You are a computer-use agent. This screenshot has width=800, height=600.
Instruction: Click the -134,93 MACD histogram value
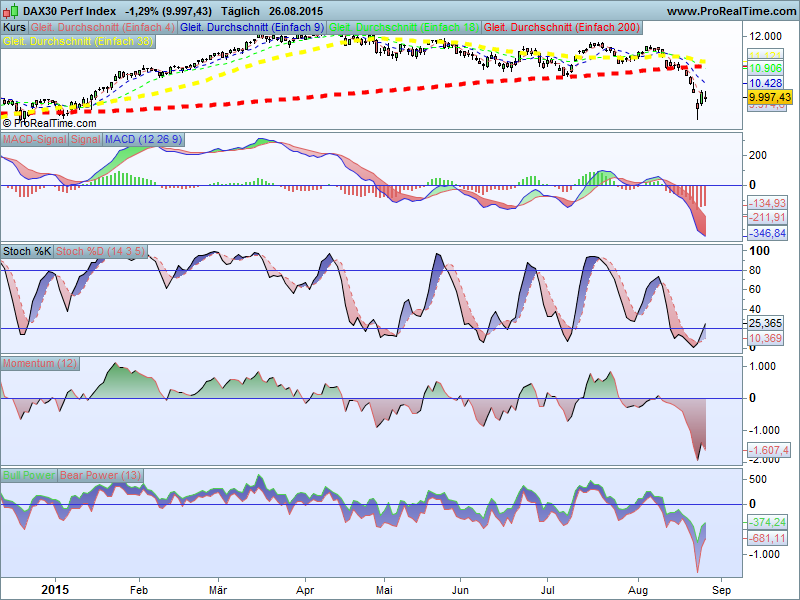pos(767,203)
